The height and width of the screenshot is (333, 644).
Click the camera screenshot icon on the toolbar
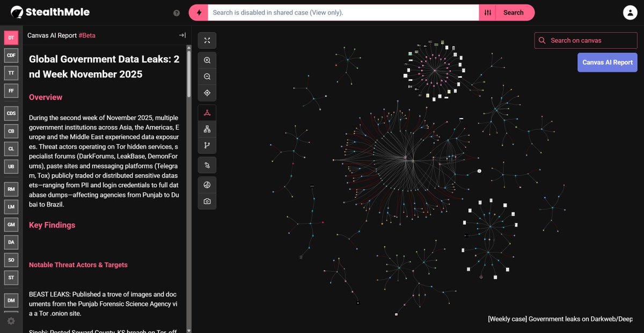tap(207, 201)
